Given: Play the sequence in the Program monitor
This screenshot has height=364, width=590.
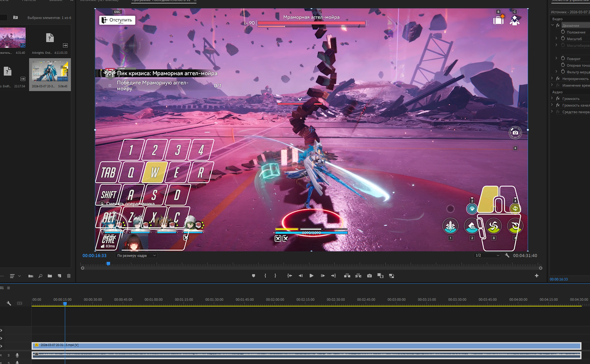Looking at the screenshot, I should [x=312, y=276].
